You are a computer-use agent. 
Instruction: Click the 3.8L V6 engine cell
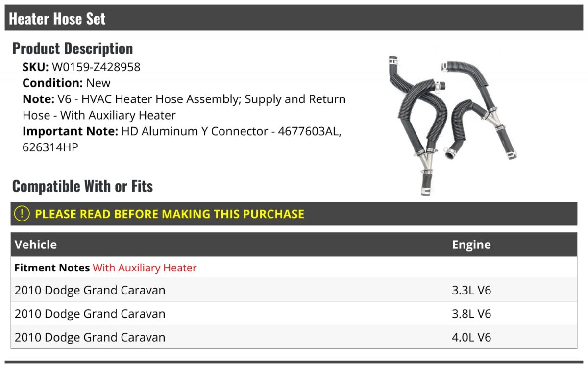471,314
